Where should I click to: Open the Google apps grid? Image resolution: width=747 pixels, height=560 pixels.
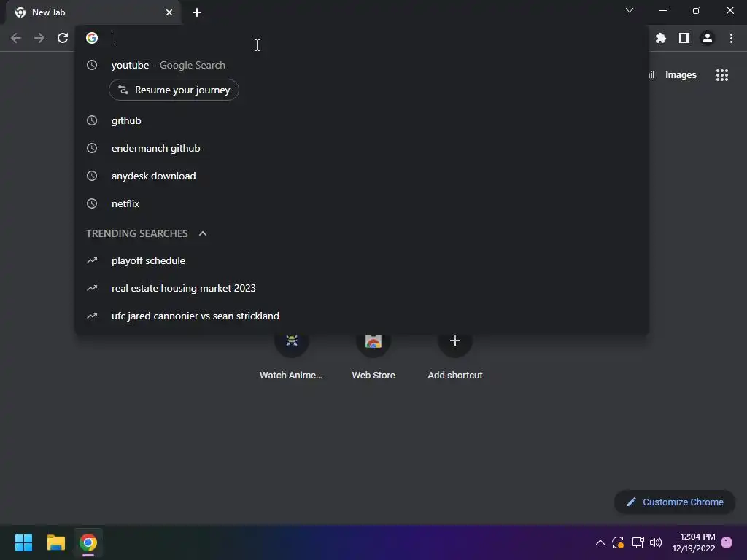[722, 75]
